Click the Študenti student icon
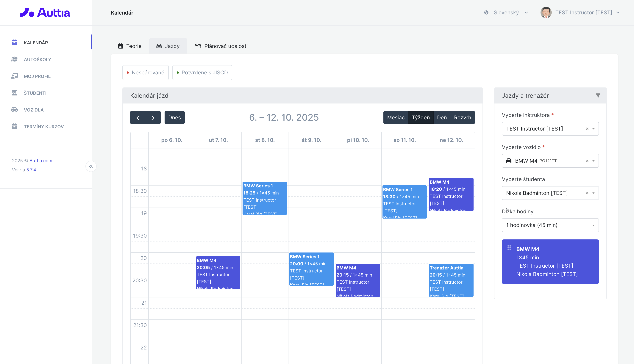 [15, 93]
